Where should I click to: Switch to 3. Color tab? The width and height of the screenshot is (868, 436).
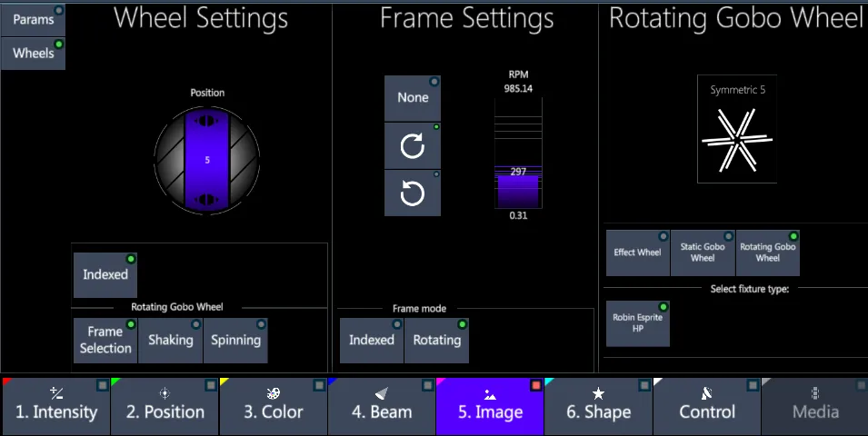click(x=273, y=407)
